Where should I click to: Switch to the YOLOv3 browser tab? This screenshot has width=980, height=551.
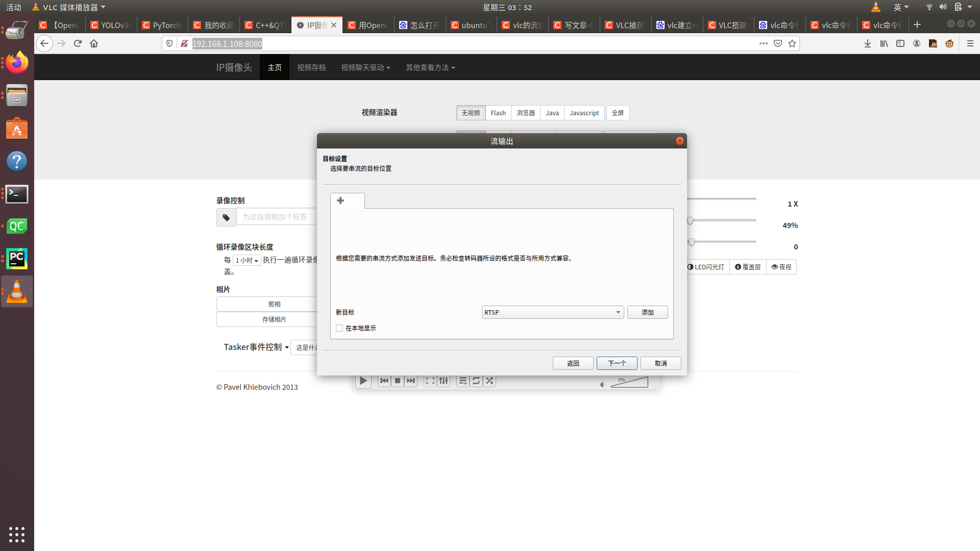[x=111, y=25]
